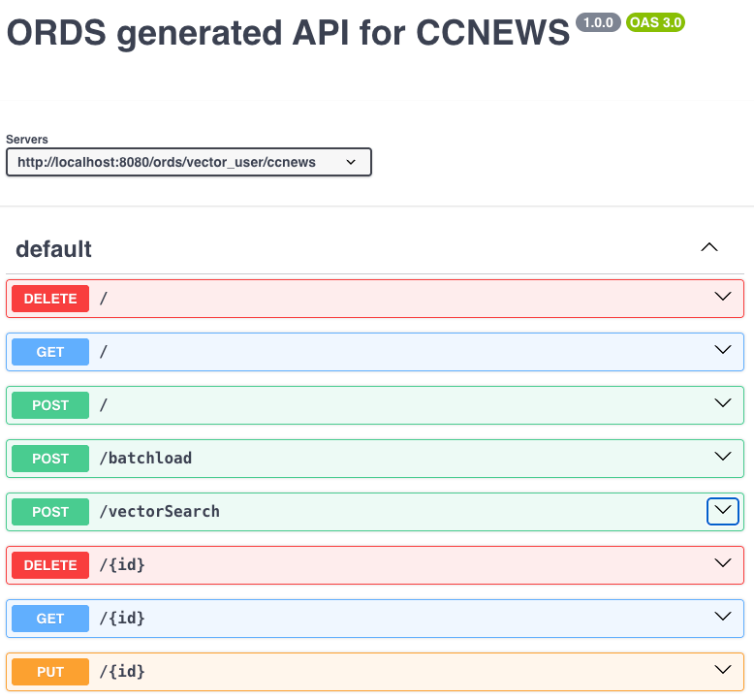This screenshot has width=754, height=700.
Task: Click the /batchload path text
Action: tap(145, 459)
